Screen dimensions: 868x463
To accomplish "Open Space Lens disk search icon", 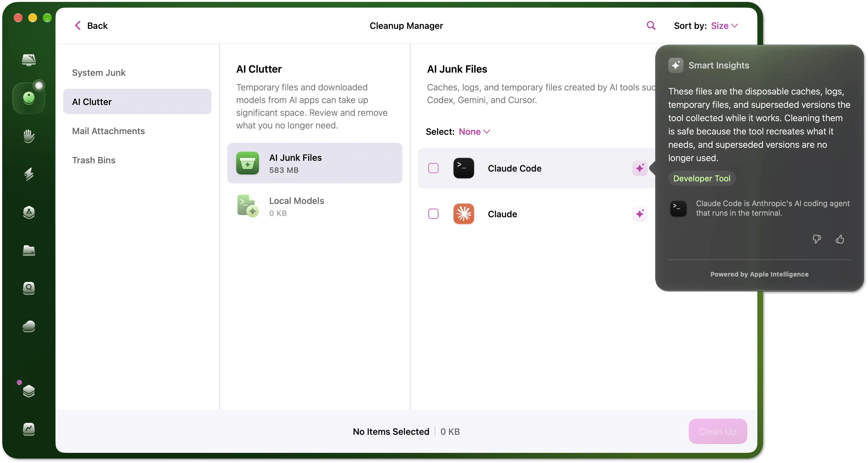I will coord(29,288).
